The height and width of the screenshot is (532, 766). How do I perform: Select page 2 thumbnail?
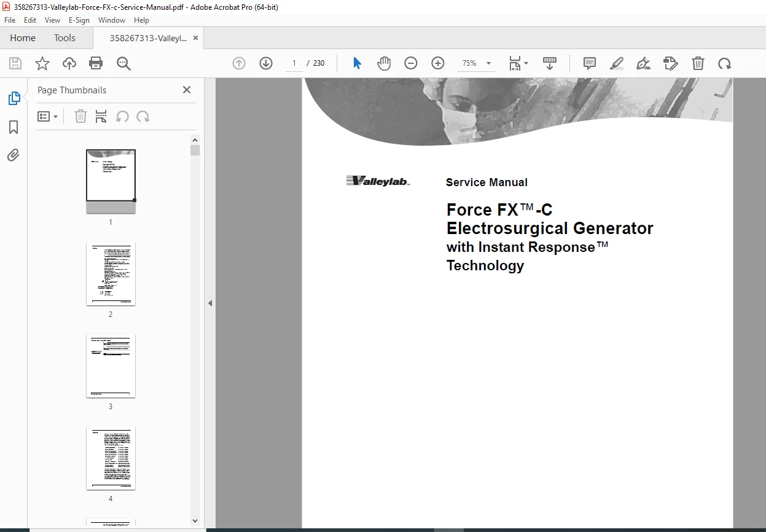[x=111, y=274]
